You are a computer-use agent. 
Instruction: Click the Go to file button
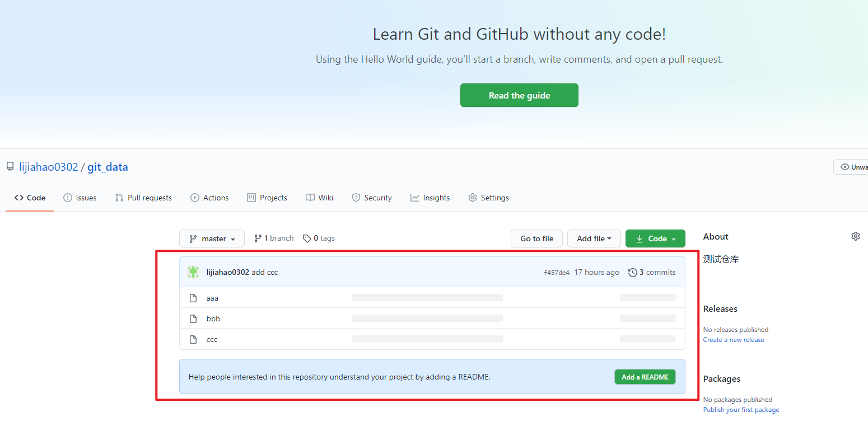point(537,238)
